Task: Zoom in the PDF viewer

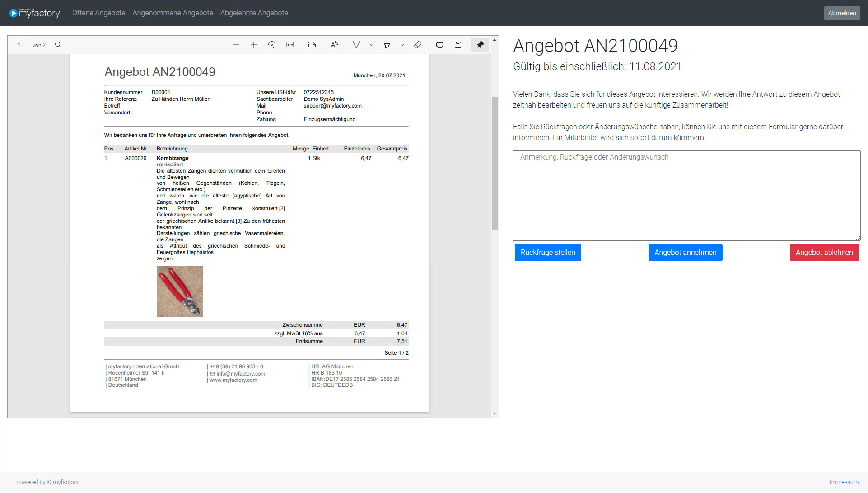Action: coord(254,45)
